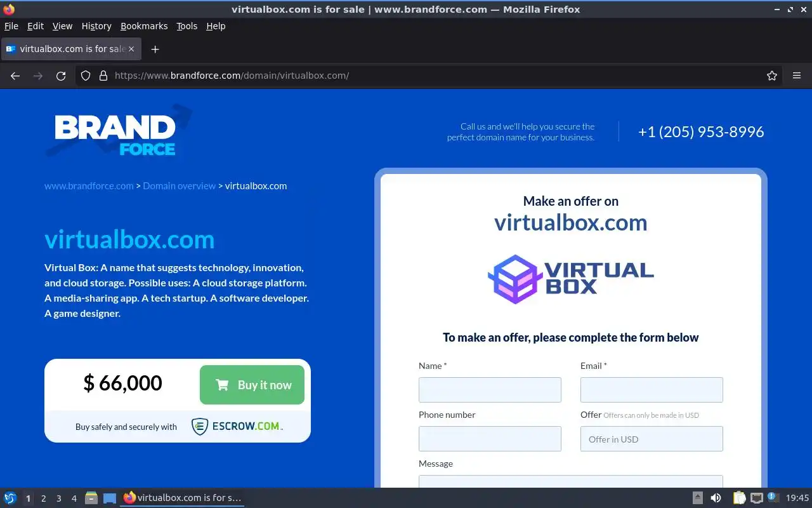Viewport: 812px width, 508px height.
Task: Reload the page with the refresh icon
Action: pos(61,76)
